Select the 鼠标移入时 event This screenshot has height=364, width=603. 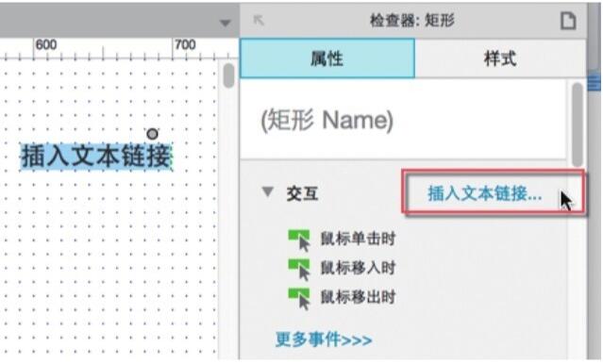tap(358, 268)
